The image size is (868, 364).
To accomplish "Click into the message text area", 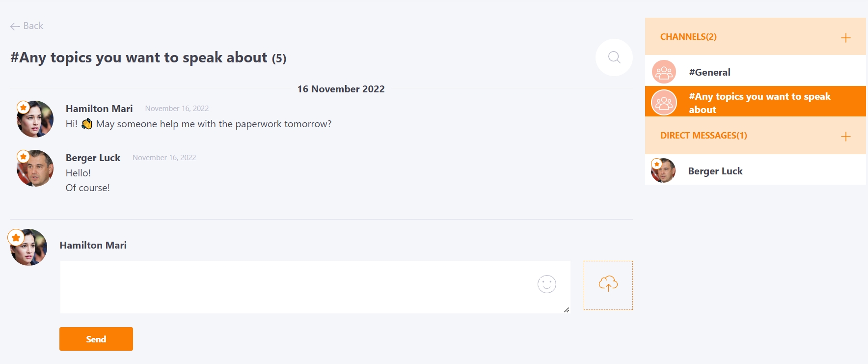I will pyautogui.click(x=315, y=287).
